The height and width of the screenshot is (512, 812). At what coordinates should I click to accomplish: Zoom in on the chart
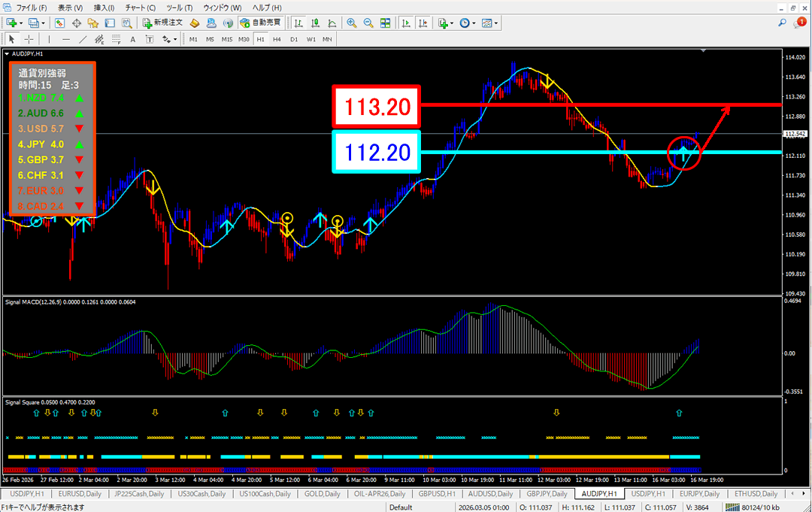point(351,23)
